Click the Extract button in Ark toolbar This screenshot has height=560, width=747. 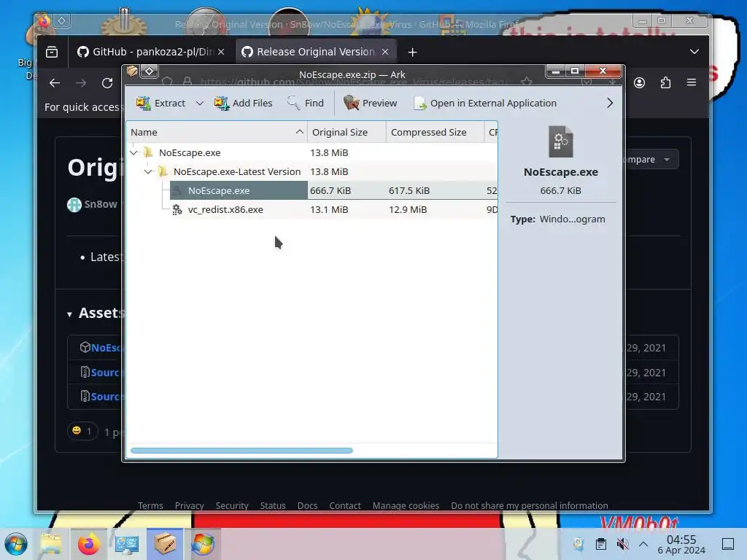(x=160, y=103)
